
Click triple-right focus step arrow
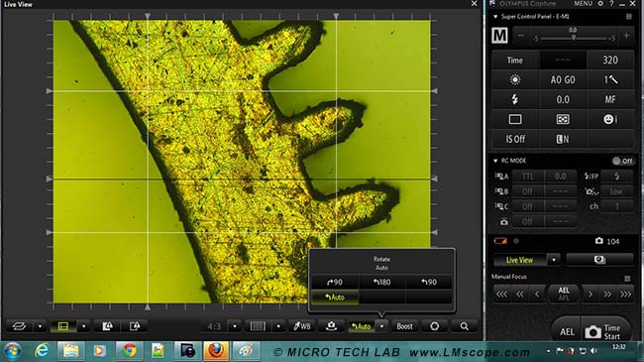[x=625, y=295]
